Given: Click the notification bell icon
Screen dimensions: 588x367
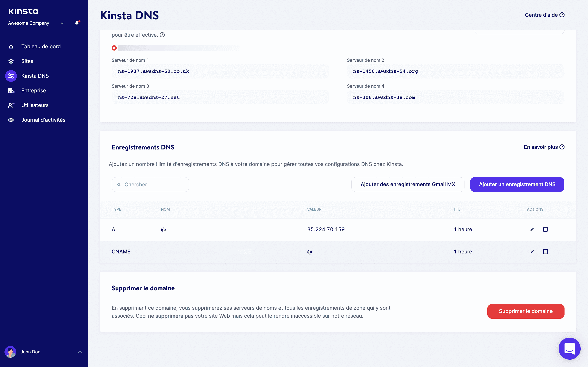Looking at the screenshot, I should [77, 23].
